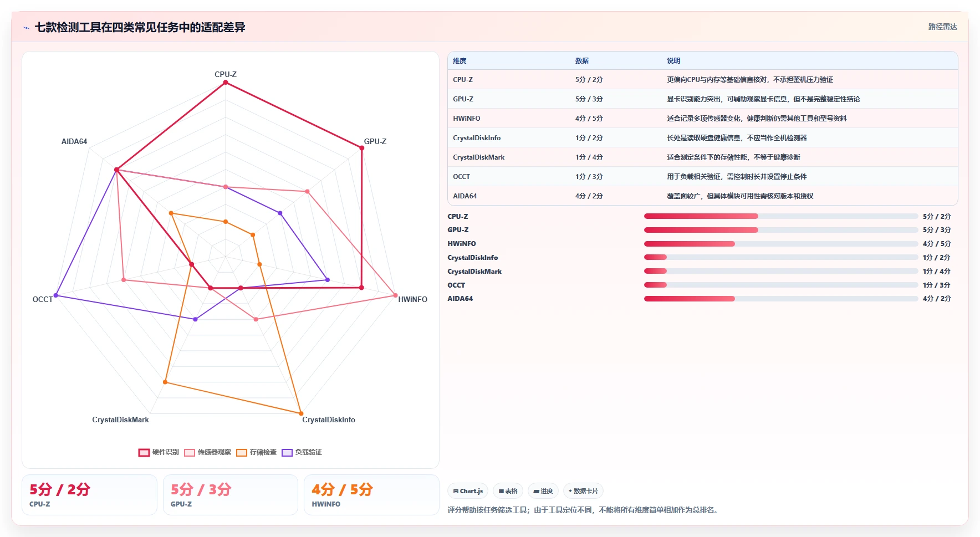
Task: Click the pink data point at HWiNFO vertex
Action: 395,295
